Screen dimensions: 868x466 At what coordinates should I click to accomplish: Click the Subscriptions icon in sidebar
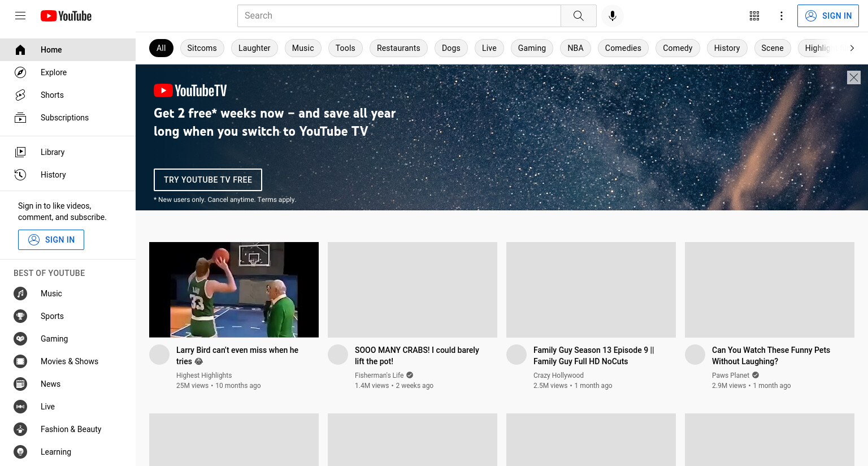[20, 118]
